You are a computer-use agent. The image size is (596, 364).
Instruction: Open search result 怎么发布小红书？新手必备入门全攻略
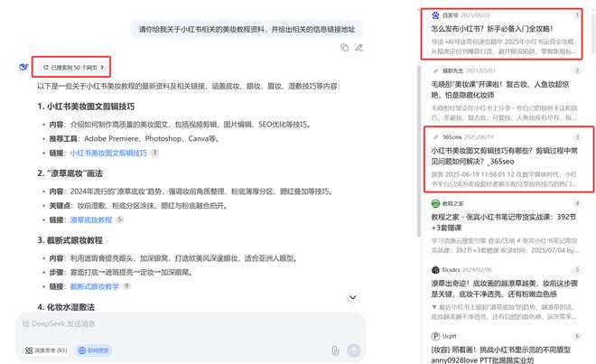tap(492, 29)
